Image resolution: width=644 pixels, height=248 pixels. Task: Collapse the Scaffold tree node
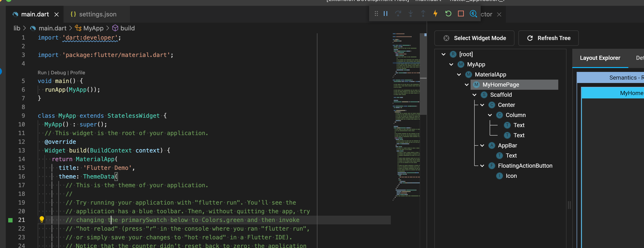tap(474, 95)
